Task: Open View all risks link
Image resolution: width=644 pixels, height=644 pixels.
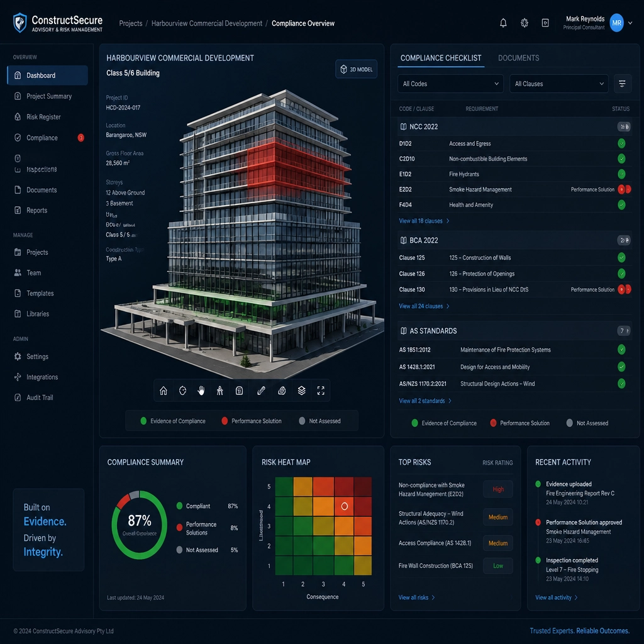Action: [x=416, y=597]
